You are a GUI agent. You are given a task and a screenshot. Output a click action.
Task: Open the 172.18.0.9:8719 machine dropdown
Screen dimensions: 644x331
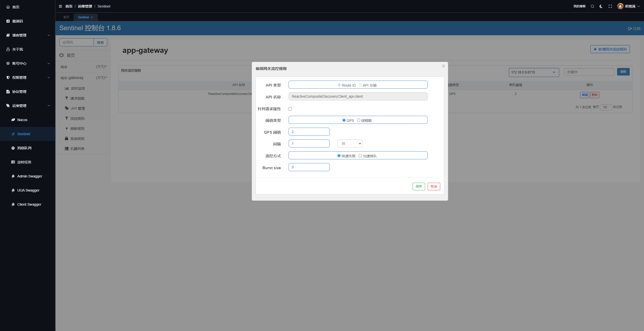534,72
